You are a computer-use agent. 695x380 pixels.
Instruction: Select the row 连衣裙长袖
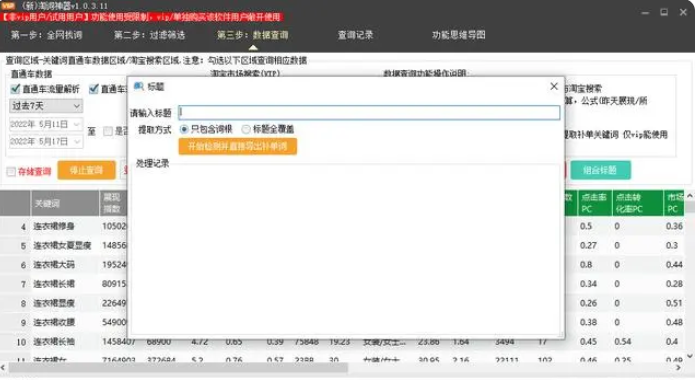[x=54, y=342]
